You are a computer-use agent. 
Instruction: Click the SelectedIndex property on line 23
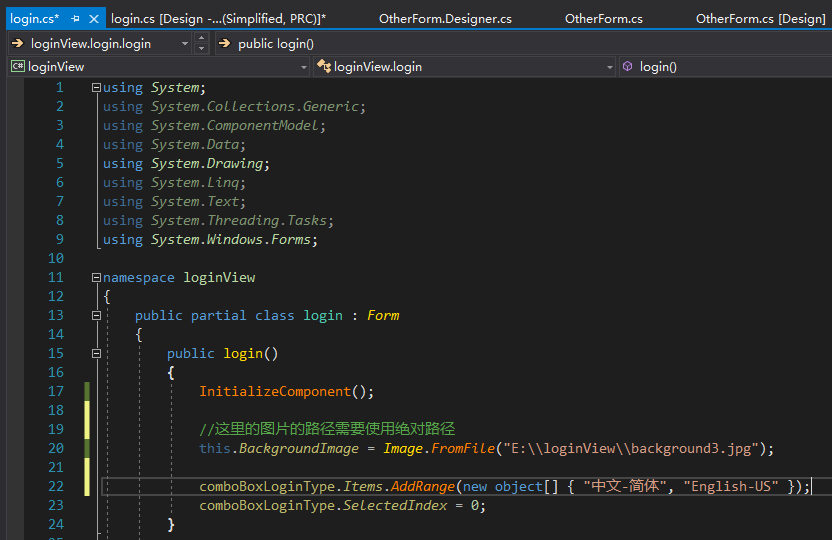point(395,506)
